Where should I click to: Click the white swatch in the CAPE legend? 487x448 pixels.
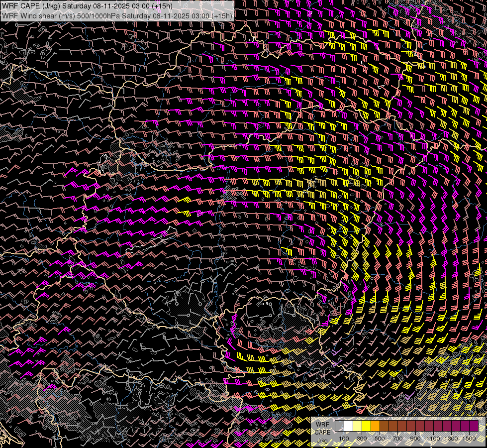click(x=348, y=426)
